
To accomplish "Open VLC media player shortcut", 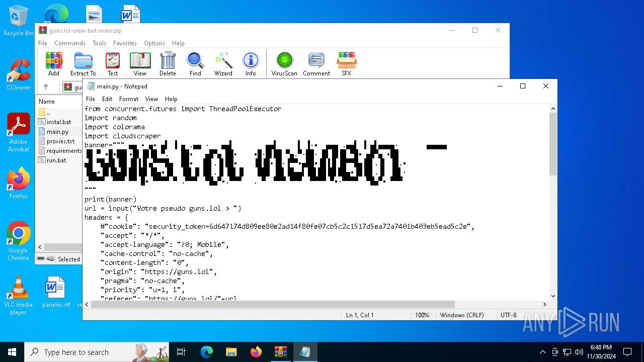I will 19,296.
